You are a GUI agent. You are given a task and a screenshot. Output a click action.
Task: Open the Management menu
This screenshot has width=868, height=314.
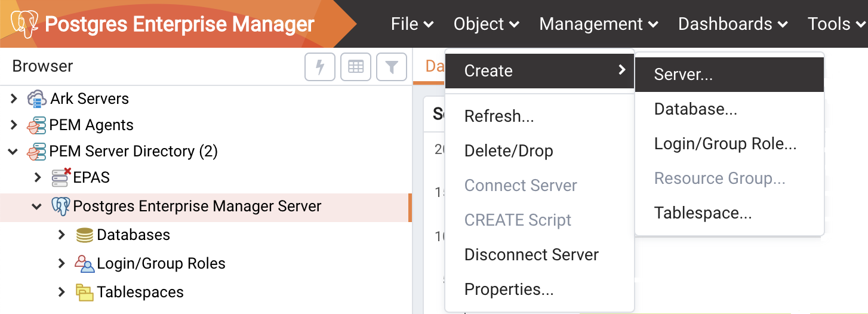pyautogui.click(x=599, y=24)
